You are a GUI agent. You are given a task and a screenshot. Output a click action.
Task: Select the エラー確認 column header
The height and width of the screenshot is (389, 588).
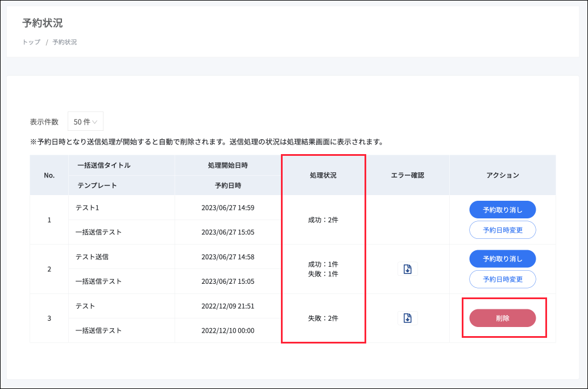pyautogui.click(x=407, y=175)
